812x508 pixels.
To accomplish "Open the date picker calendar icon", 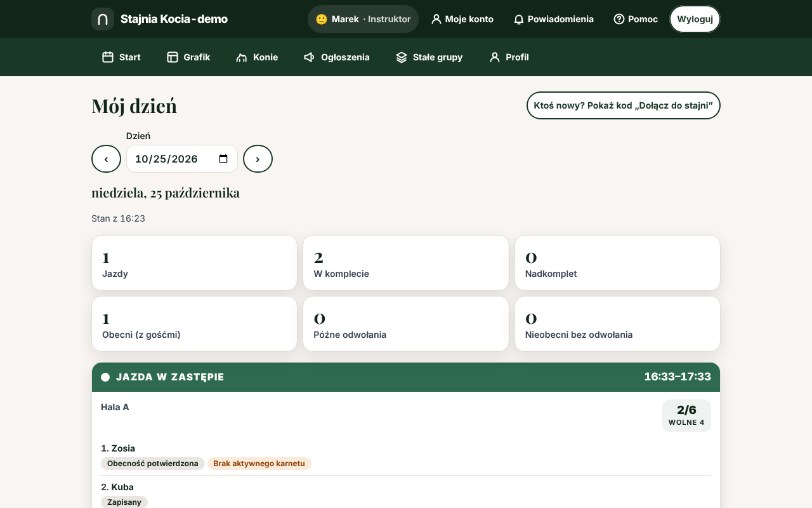I will point(223,159).
